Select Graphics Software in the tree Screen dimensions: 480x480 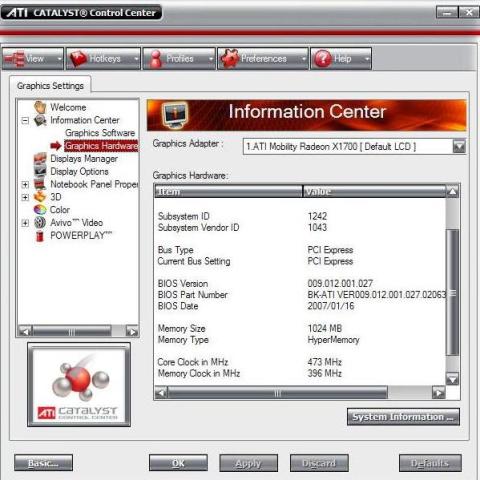tap(100, 133)
